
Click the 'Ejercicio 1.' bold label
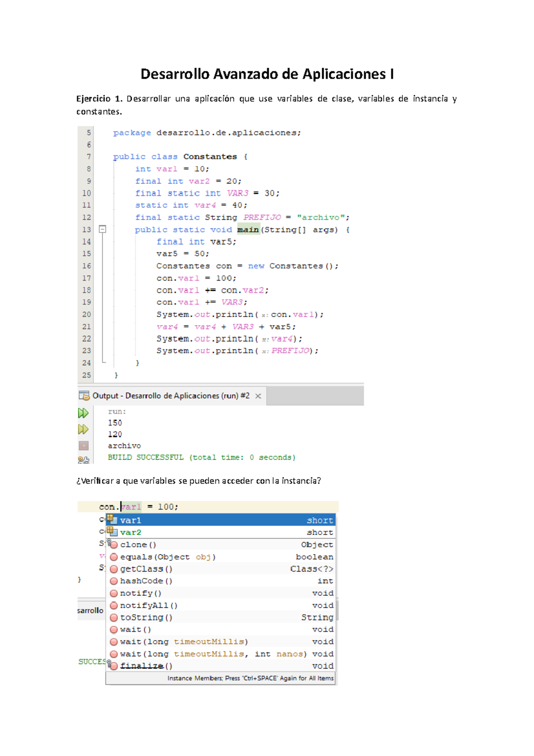pos(99,99)
